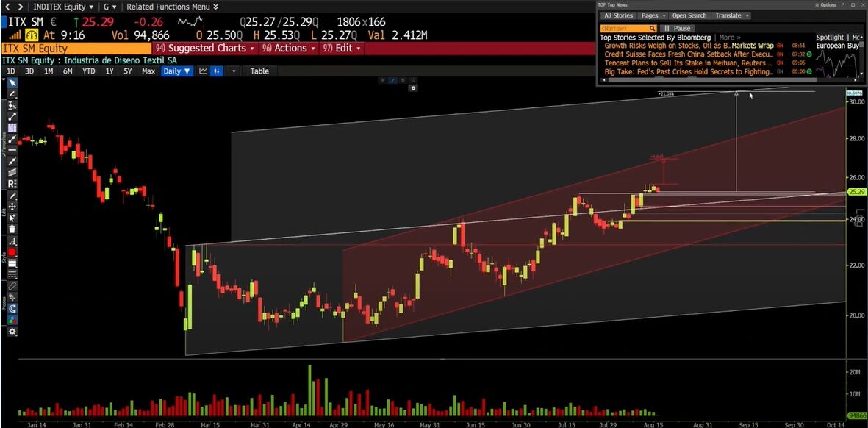Viewport: 868px width, 428px height.
Task: Go back with the left arrow
Action: click(x=7, y=7)
